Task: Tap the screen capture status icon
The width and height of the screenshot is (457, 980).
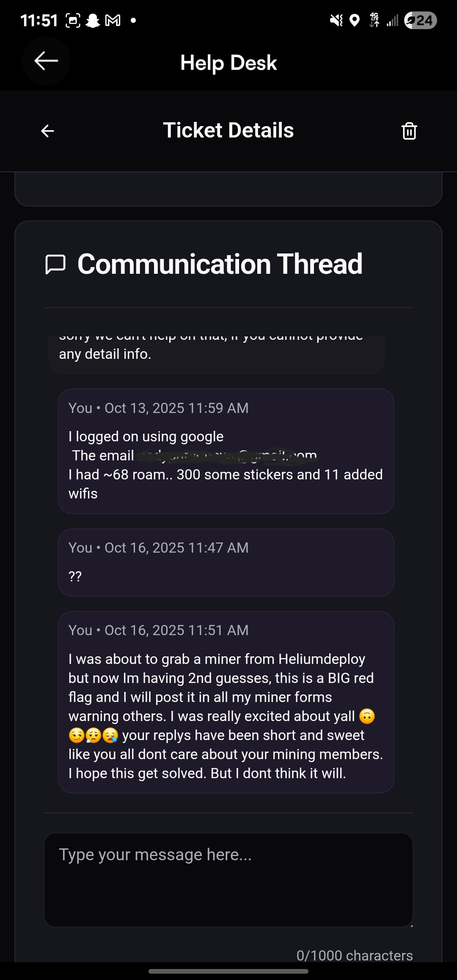Action: click(x=73, y=20)
